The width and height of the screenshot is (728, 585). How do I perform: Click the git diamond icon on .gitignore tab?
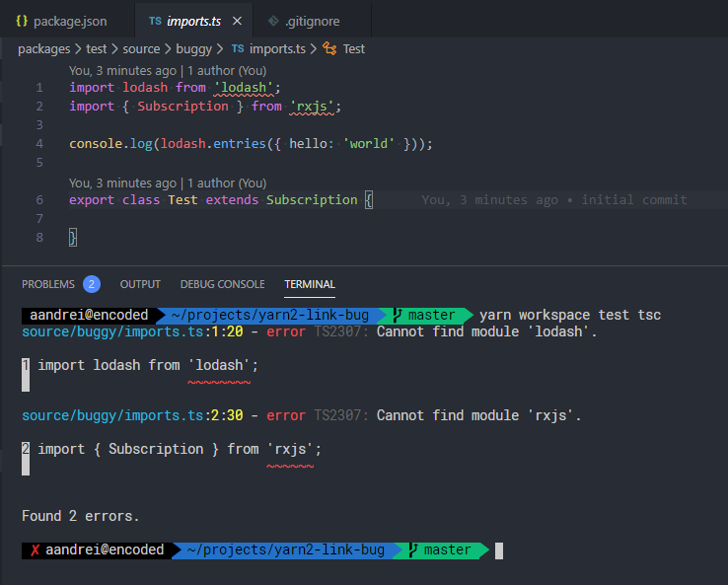(x=273, y=21)
